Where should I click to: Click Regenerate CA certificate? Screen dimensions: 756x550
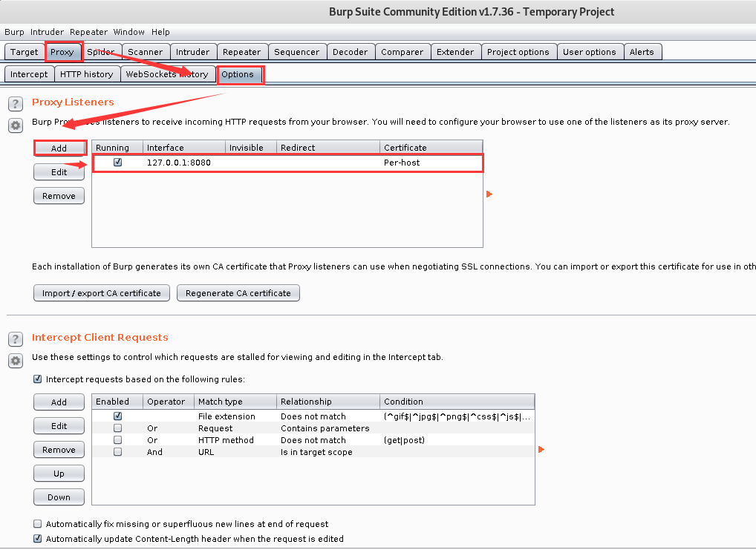click(x=238, y=293)
